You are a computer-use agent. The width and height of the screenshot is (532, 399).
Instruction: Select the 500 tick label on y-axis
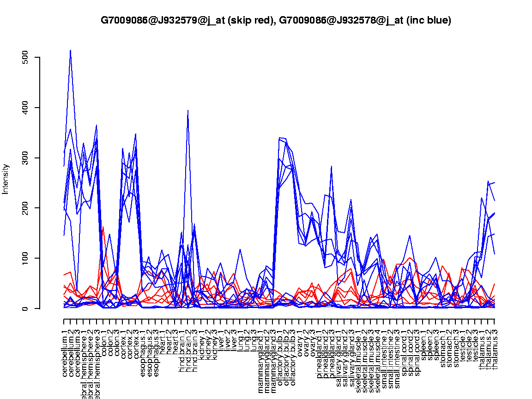(25, 58)
